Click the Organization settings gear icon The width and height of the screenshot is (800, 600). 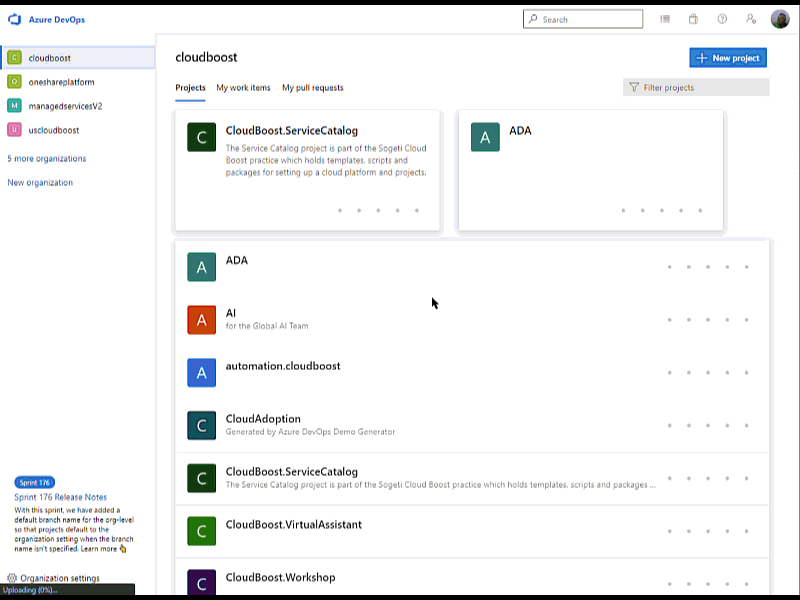[12, 578]
